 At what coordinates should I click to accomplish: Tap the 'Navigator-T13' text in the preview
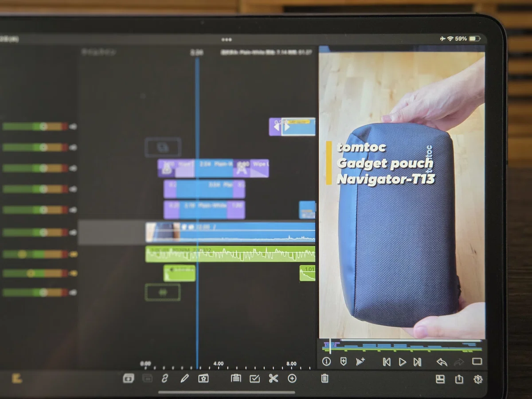(x=386, y=179)
